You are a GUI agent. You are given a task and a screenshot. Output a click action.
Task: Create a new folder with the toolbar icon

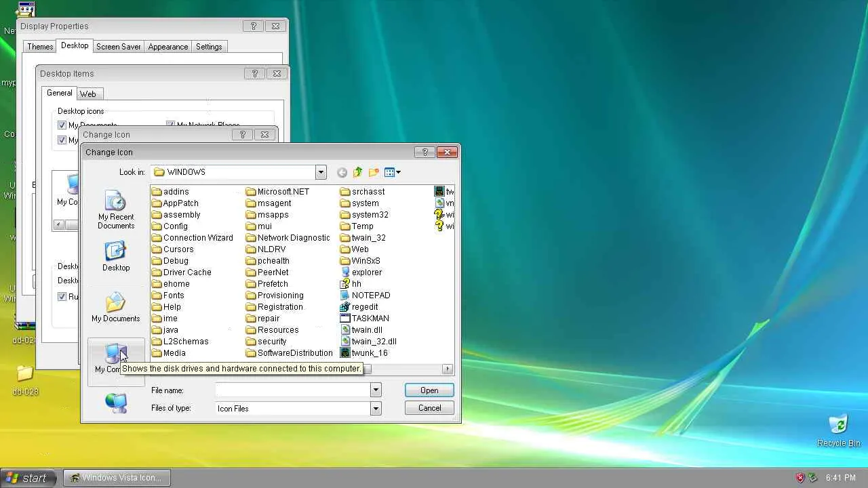click(x=374, y=172)
